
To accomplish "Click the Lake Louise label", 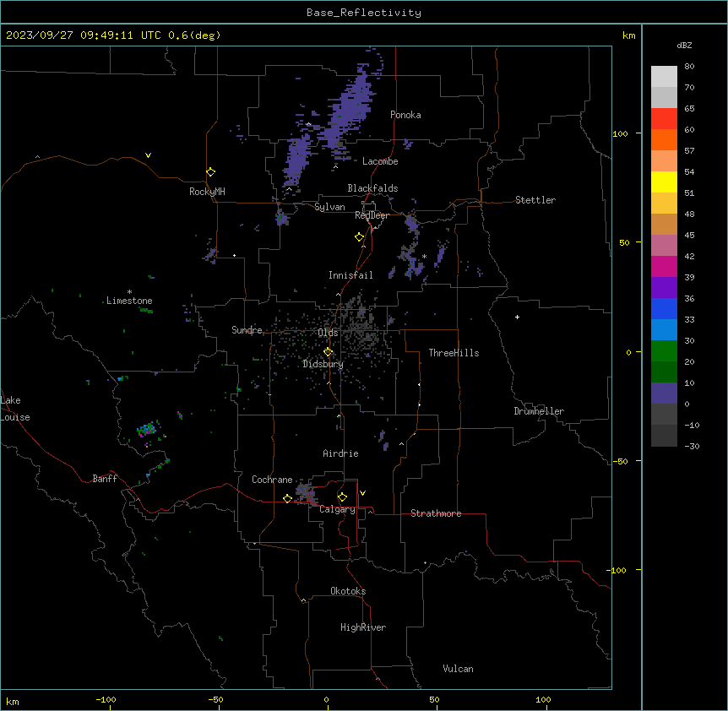I will tap(15, 409).
